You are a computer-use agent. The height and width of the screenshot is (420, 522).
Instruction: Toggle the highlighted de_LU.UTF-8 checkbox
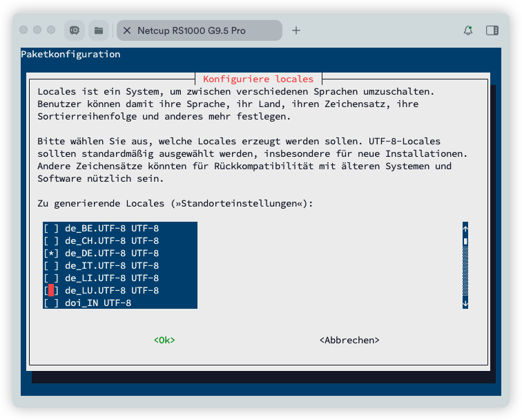tap(51, 290)
